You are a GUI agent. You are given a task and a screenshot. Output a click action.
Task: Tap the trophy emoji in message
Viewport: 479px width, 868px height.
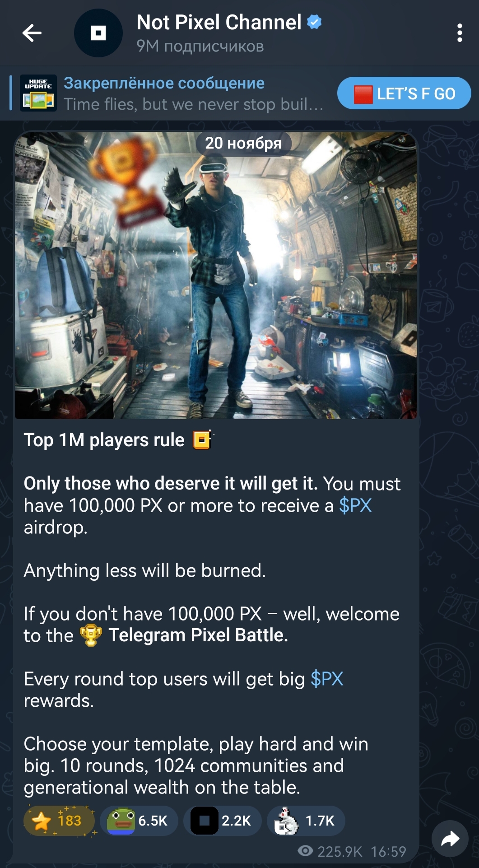coord(91,635)
